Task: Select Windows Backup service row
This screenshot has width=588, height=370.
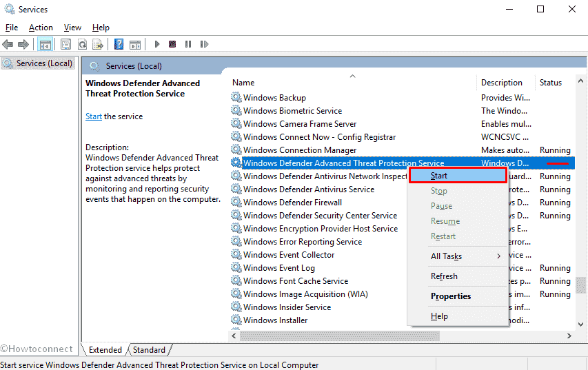Action: click(x=402, y=97)
